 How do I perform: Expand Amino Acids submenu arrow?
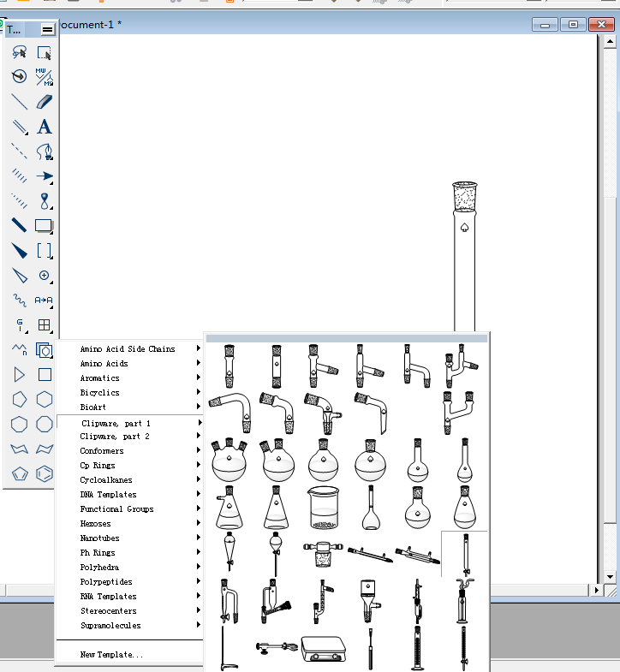(x=199, y=363)
